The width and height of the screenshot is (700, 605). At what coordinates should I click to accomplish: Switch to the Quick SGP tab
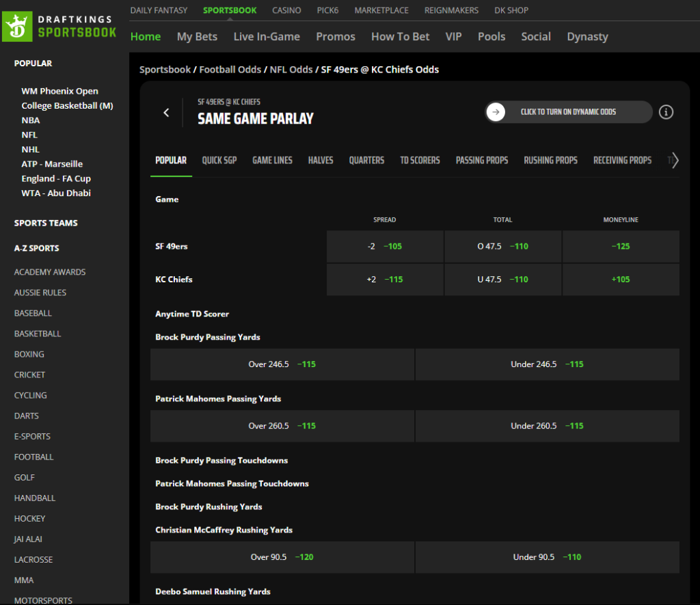[219, 160]
